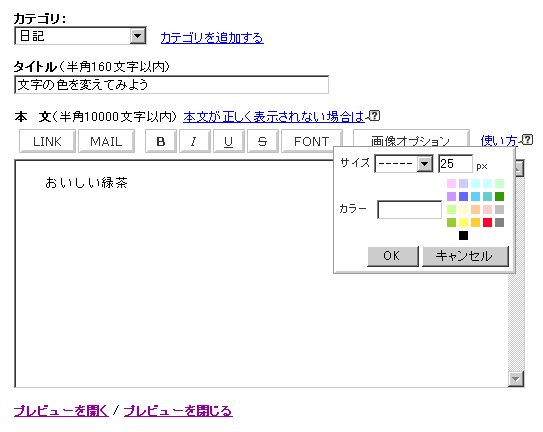Choose the teal color swatch
The height and width of the screenshot is (432, 543).
tap(487, 196)
